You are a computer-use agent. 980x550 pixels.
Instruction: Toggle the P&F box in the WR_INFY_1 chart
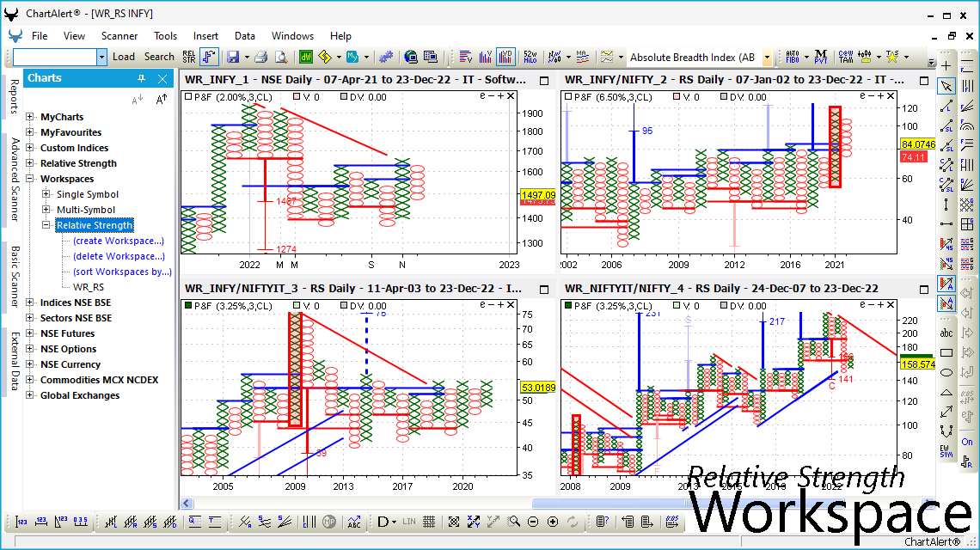click(188, 97)
